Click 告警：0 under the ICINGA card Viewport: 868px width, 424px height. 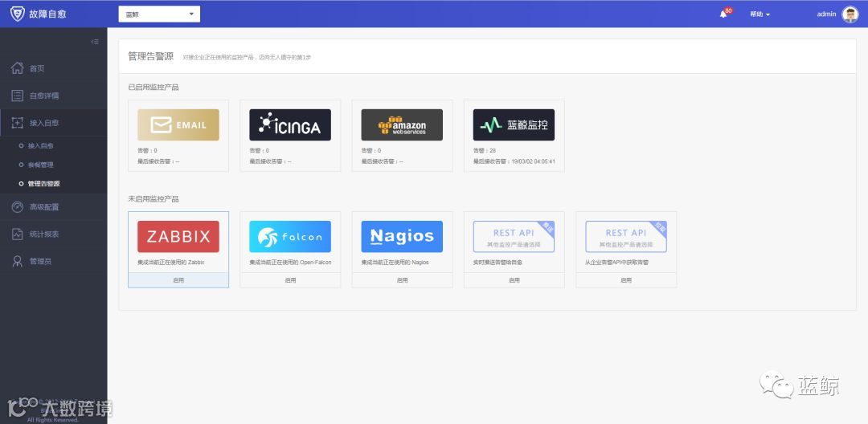point(259,150)
